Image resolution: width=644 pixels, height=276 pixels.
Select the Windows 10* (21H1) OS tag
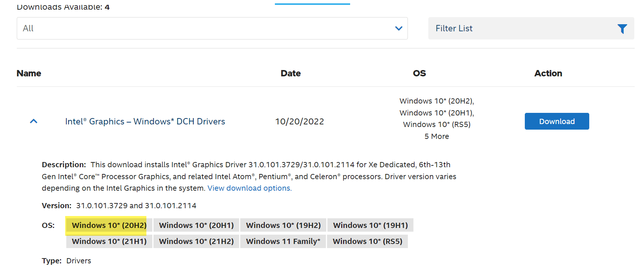pyautogui.click(x=109, y=241)
